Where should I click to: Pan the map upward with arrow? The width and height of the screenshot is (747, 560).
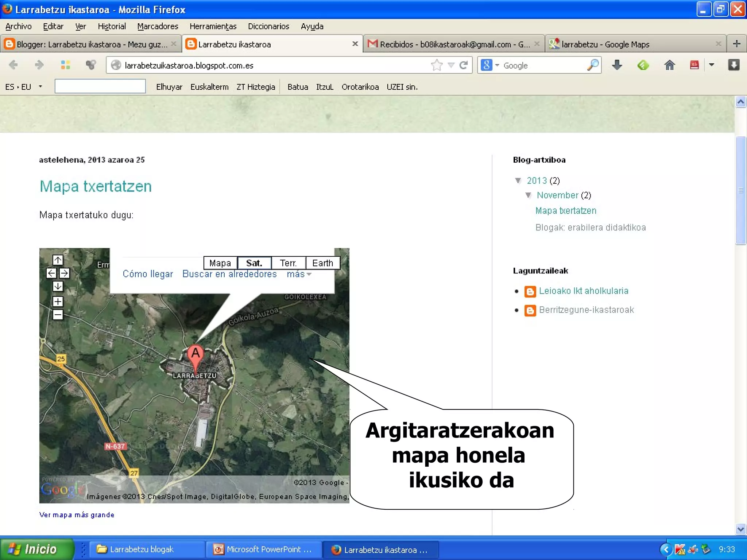tap(58, 260)
